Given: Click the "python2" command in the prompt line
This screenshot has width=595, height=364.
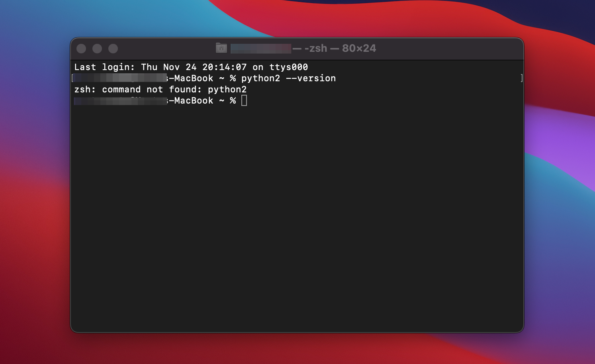Looking at the screenshot, I should 260,78.
